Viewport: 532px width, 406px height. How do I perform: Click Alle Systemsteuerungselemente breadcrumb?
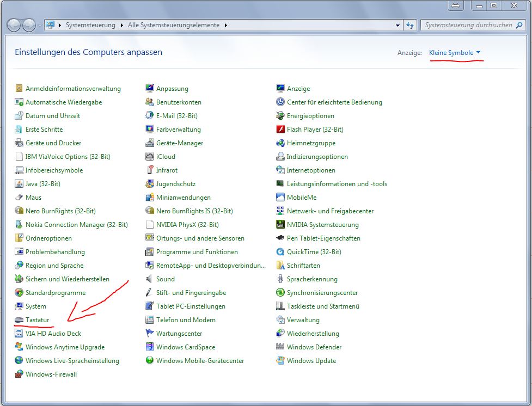(x=174, y=25)
